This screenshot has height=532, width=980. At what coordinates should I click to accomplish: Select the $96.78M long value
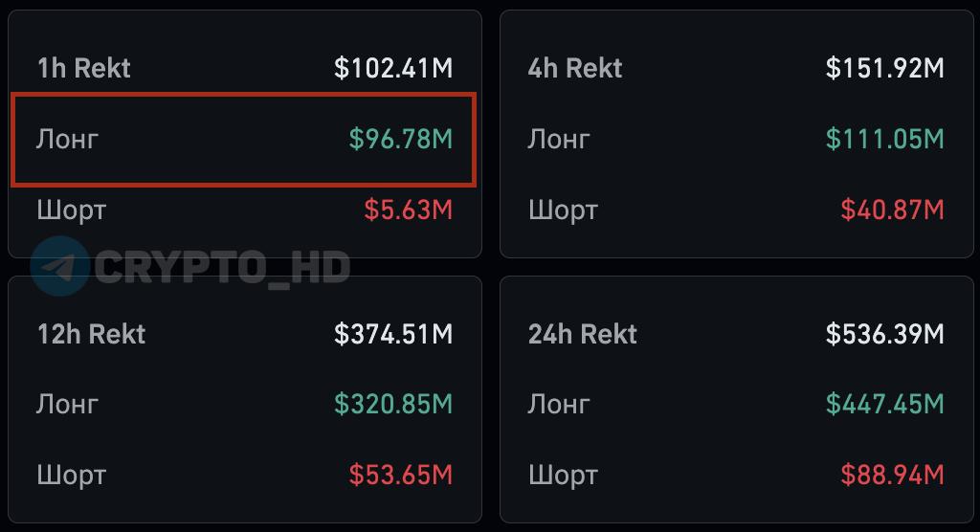[x=401, y=139]
